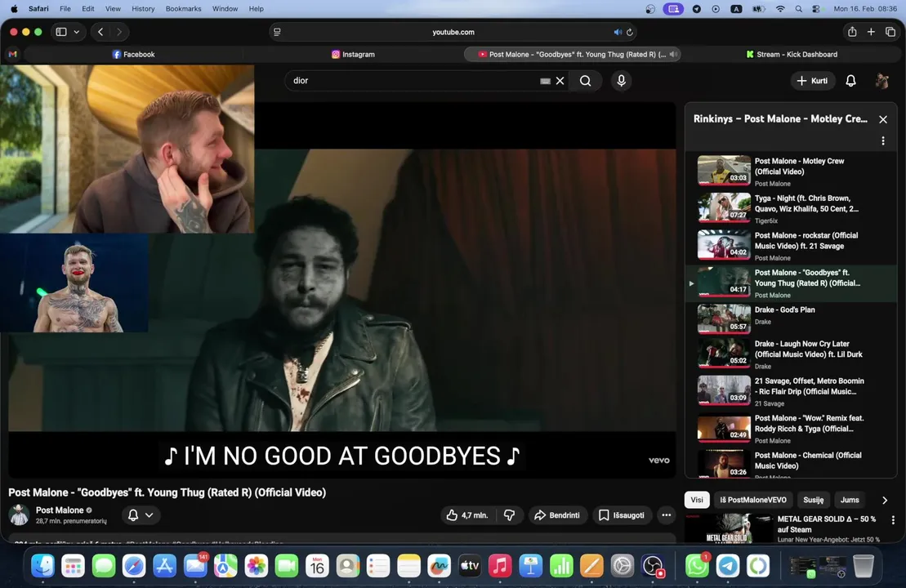
Task: Open the Post Malone channel name link
Action: click(x=60, y=510)
